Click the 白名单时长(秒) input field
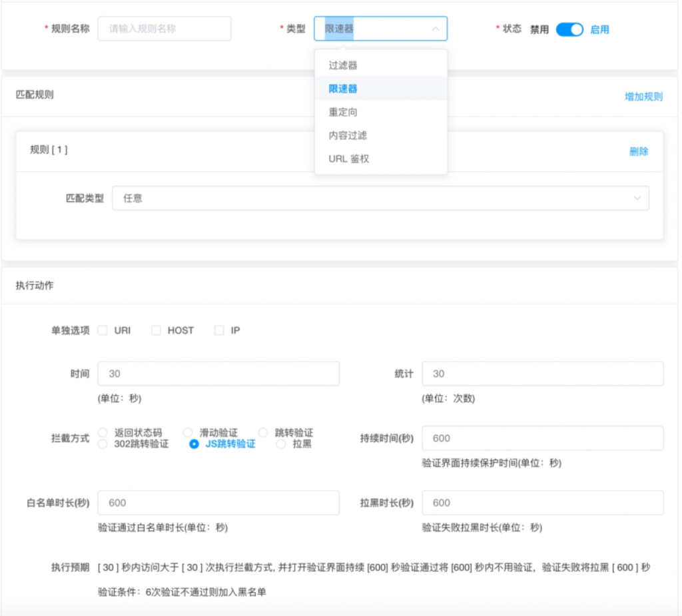The height and width of the screenshot is (616, 682). (x=218, y=503)
